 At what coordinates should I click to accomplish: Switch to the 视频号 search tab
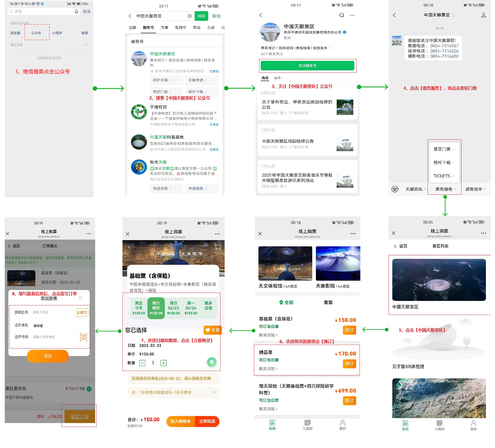click(180, 28)
